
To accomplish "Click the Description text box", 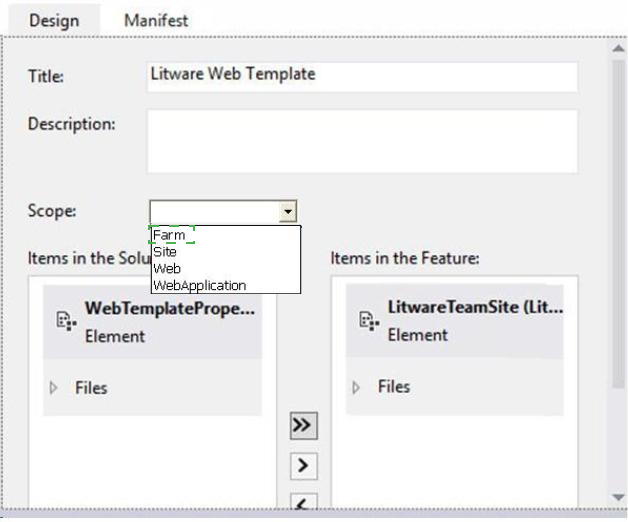I will 362,141.
